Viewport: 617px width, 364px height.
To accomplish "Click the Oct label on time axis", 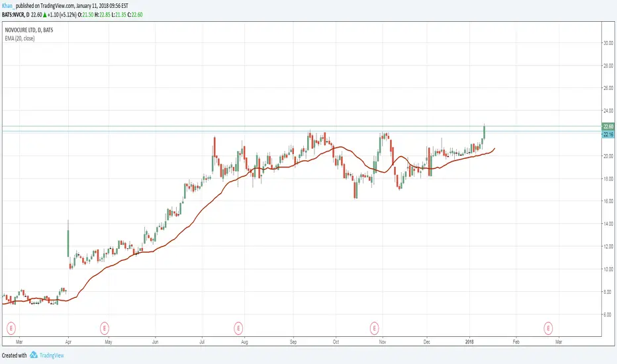I will [x=336, y=342].
